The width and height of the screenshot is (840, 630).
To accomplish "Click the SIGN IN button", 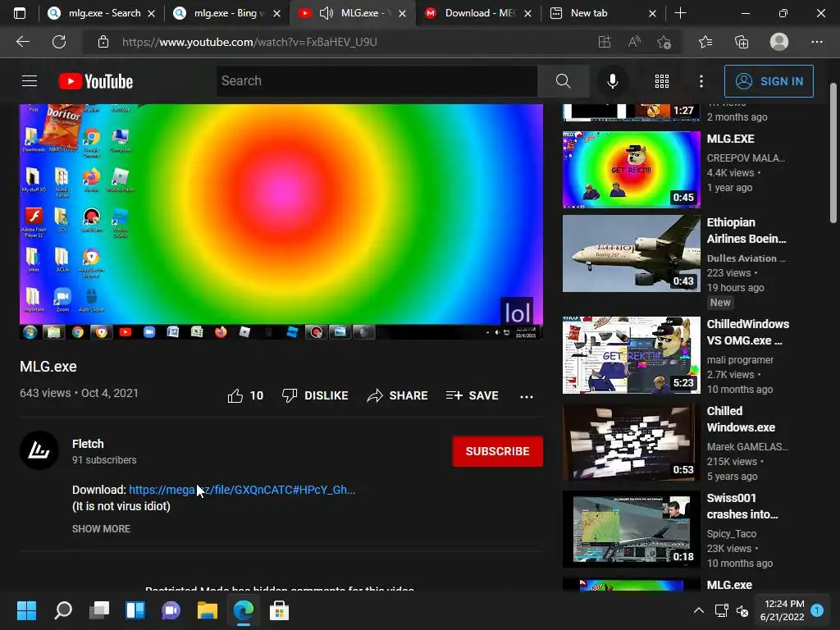I will [x=769, y=81].
